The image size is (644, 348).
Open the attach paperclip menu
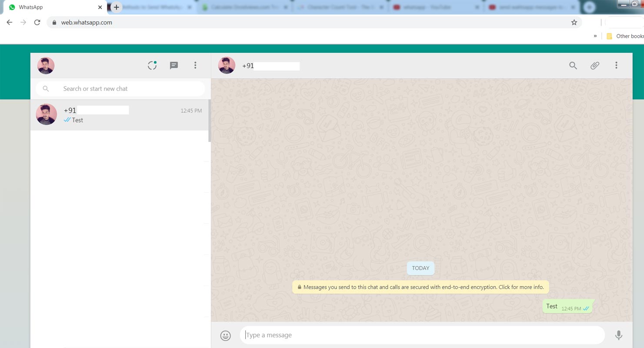pos(595,65)
